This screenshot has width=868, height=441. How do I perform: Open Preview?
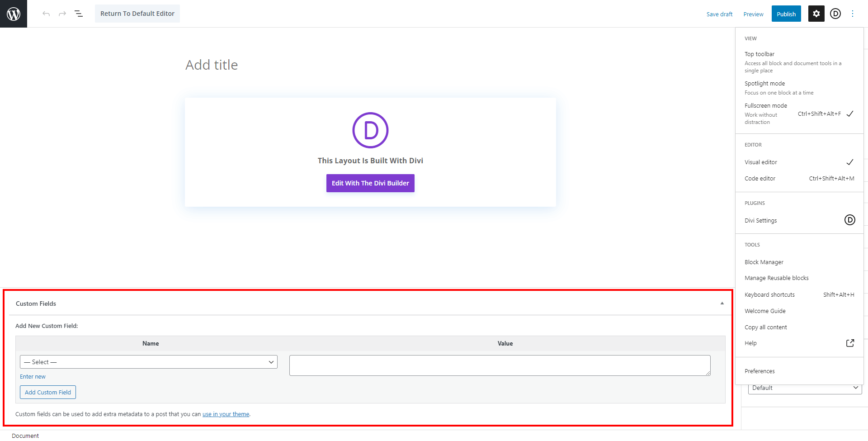pyautogui.click(x=753, y=14)
